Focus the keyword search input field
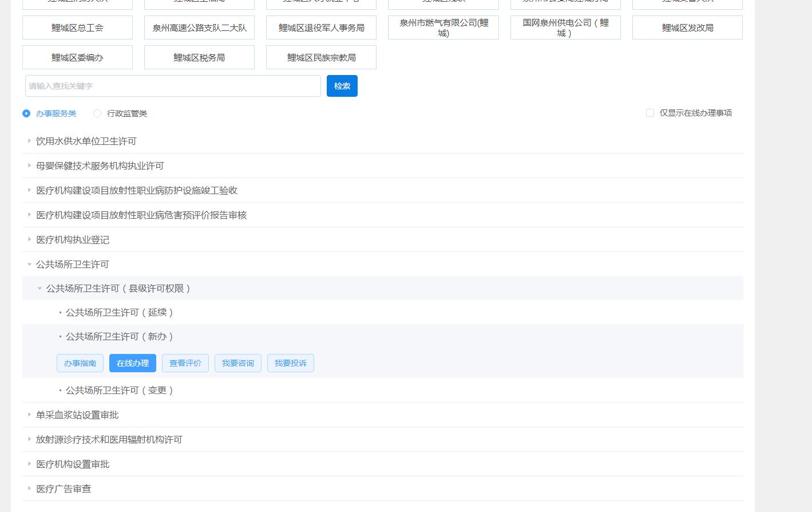The width and height of the screenshot is (812, 512). 173,86
